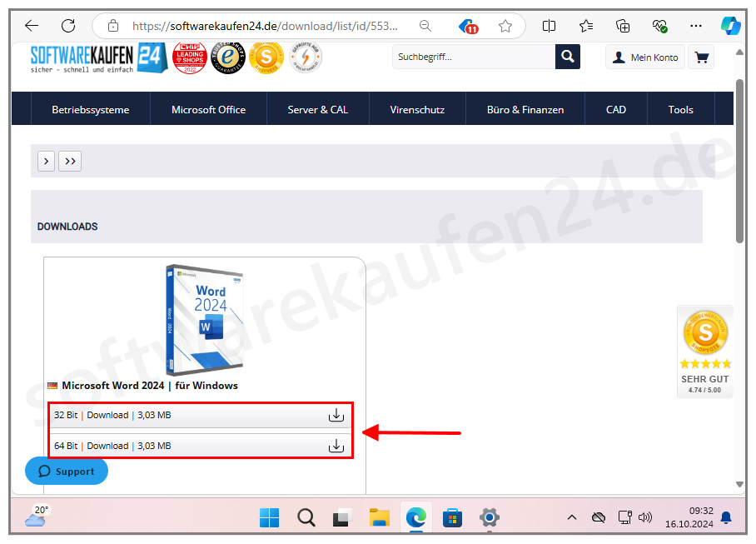Viewport: 756px width, 544px height.
Task: Download the 64 Bit installer
Action: coord(200,446)
